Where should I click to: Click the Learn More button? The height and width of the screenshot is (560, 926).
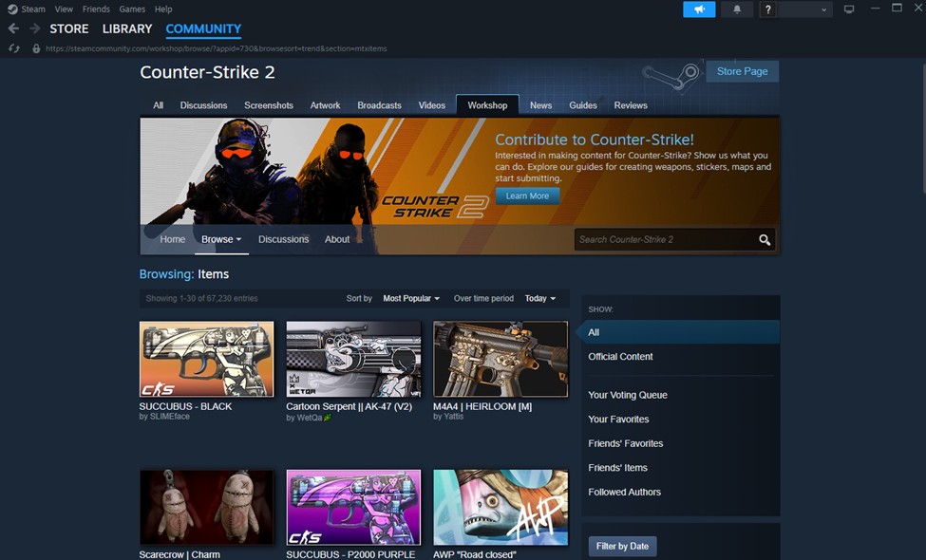click(527, 196)
